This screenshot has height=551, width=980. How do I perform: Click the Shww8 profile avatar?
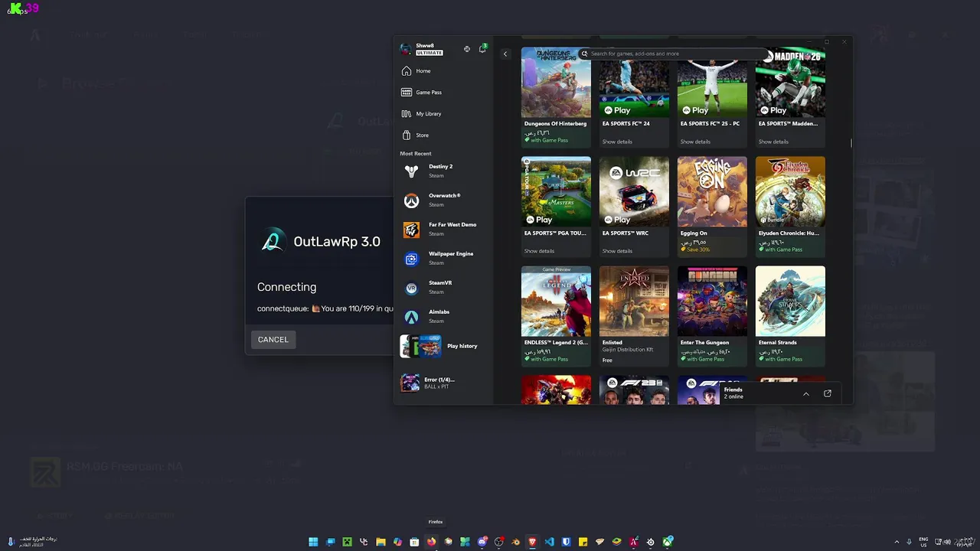pos(406,49)
